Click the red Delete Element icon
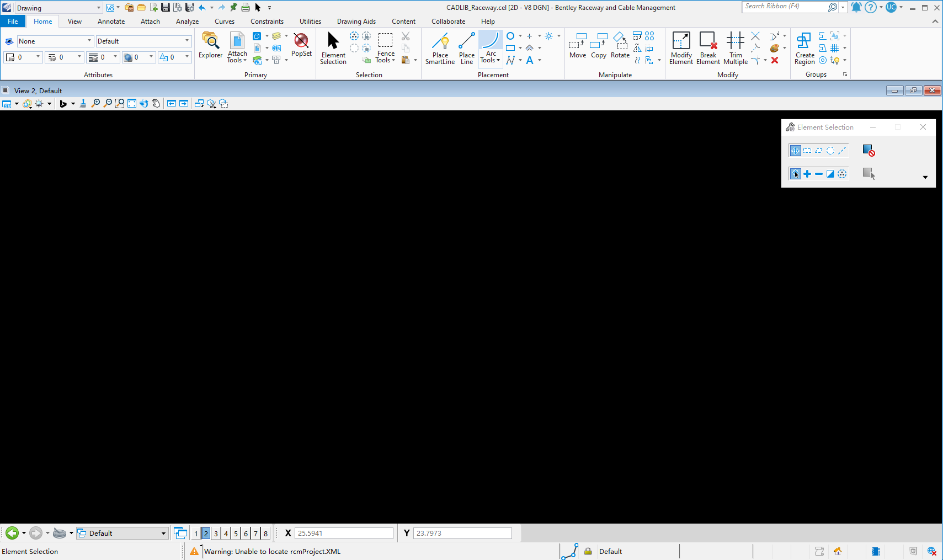Screen dimensions: 943x560 (x=775, y=60)
